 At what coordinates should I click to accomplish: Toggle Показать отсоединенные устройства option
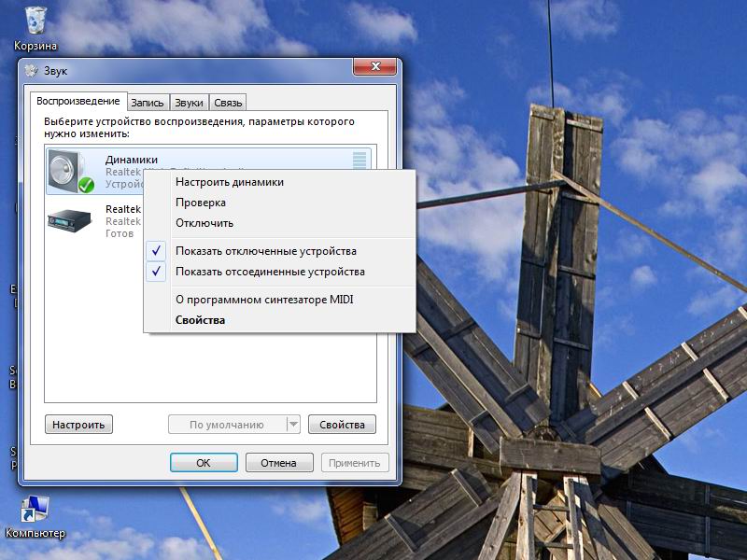(x=270, y=272)
